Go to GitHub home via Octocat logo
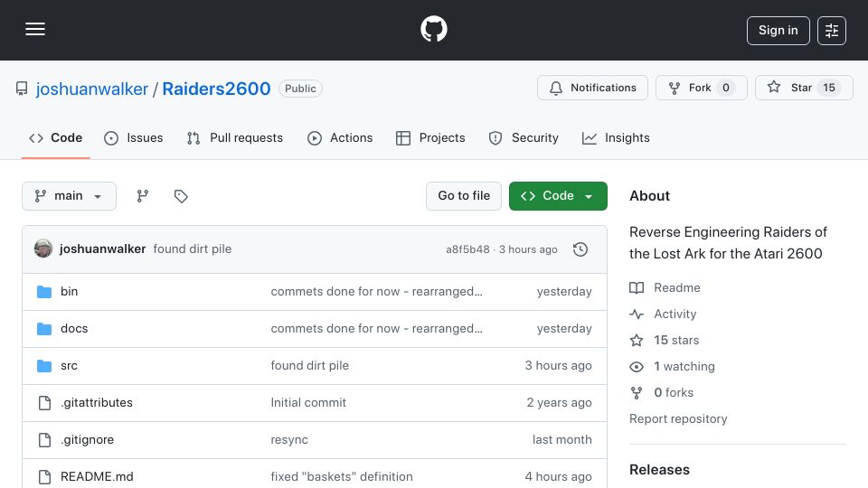The height and width of the screenshot is (488, 868). [434, 29]
